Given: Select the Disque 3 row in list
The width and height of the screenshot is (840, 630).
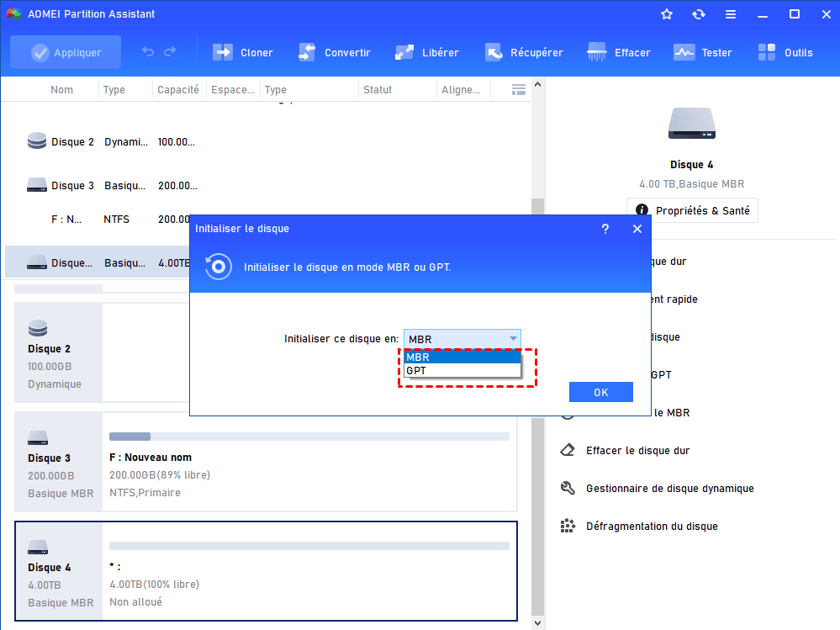Looking at the screenshot, I should pos(72,185).
